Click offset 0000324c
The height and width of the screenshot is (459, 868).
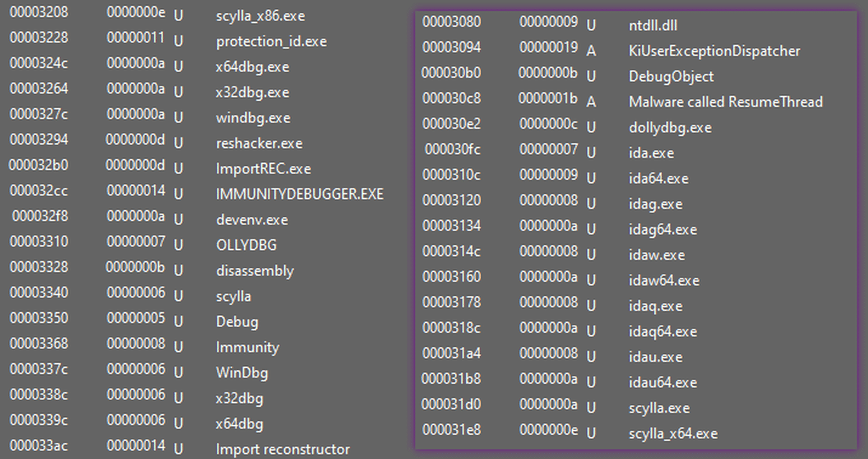click(39, 63)
